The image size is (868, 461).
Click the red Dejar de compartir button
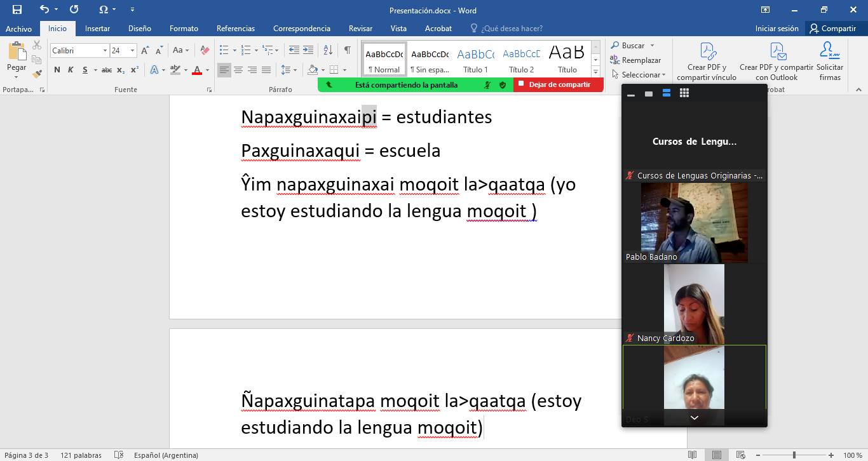[x=559, y=84]
